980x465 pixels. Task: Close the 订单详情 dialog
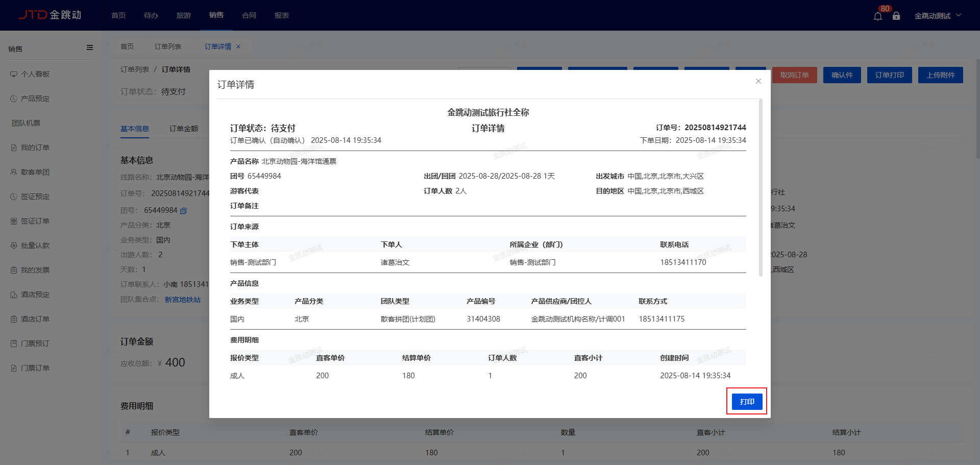click(x=758, y=81)
